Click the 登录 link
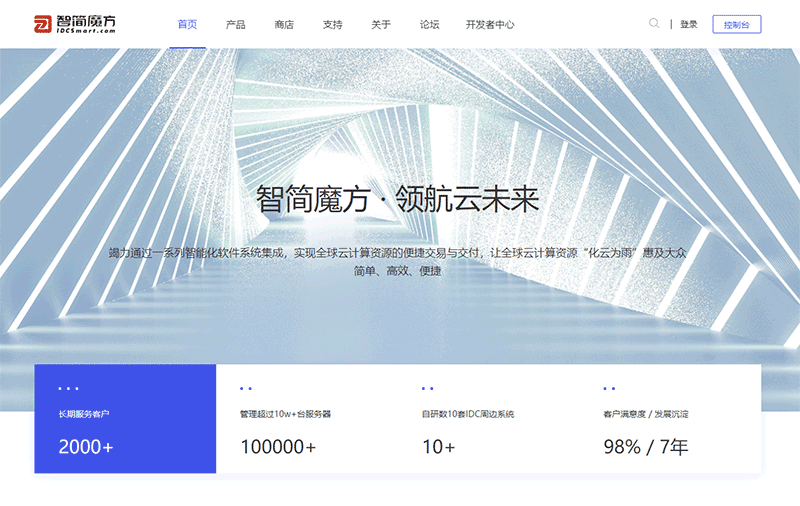This screenshot has height=506, width=800. [x=688, y=24]
